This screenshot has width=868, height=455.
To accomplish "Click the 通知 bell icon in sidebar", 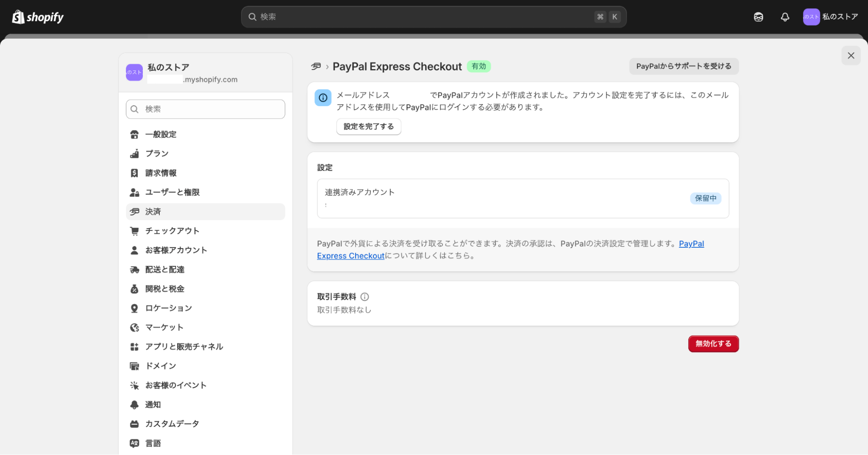I will point(135,404).
